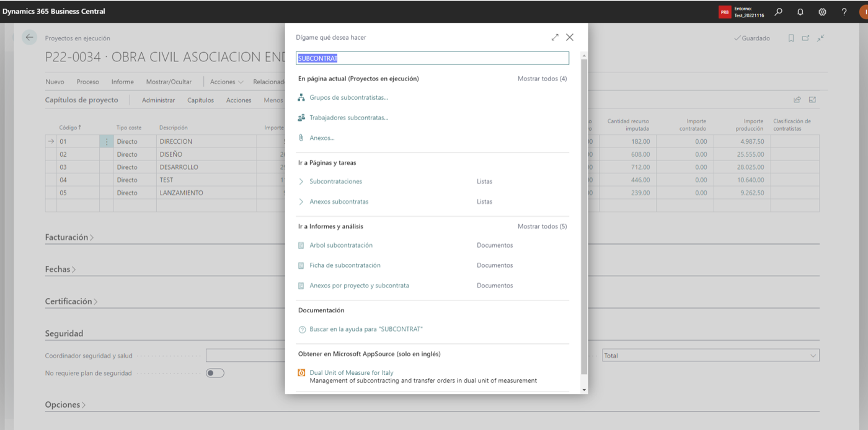Click Mostrar todos (4) link
This screenshot has width=868, height=430.
(542, 79)
